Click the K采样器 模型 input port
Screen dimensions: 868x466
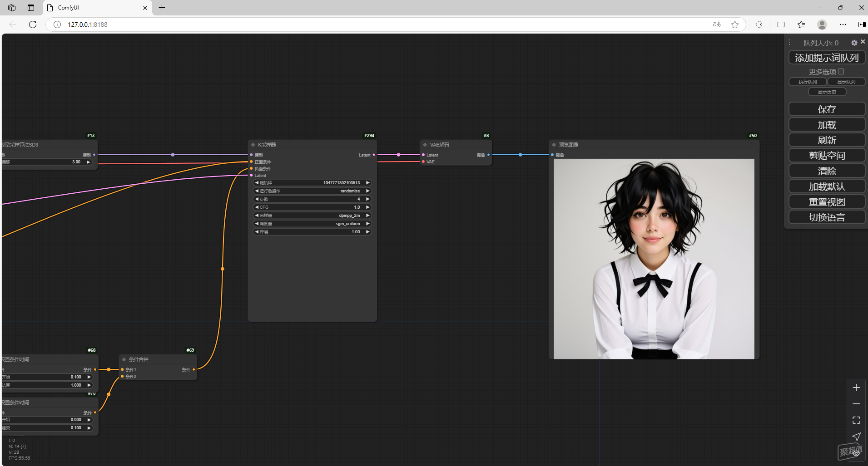[251, 155]
